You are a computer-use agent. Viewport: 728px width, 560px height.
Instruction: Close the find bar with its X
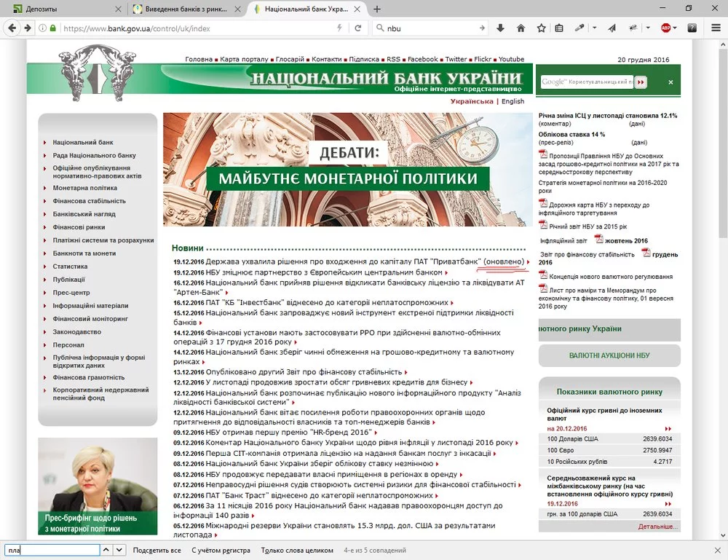point(717,551)
